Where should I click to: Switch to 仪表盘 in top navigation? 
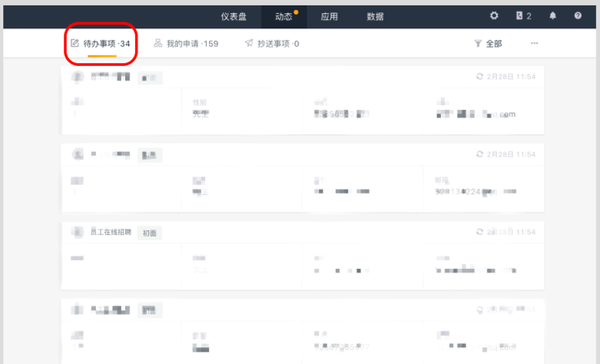[x=233, y=17]
